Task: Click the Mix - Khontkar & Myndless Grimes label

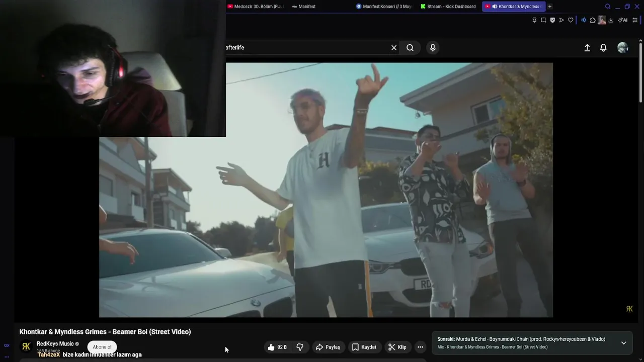Action: (x=493, y=347)
